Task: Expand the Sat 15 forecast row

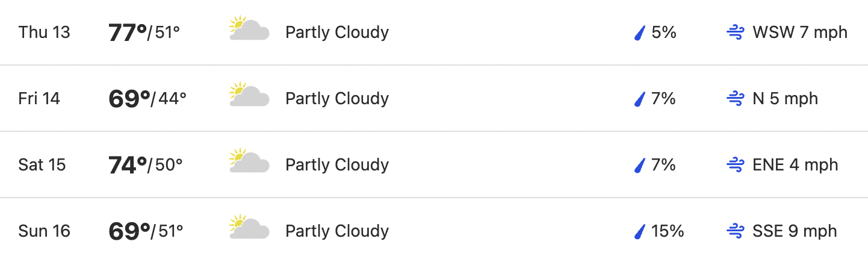Action: pyautogui.click(x=434, y=164)
